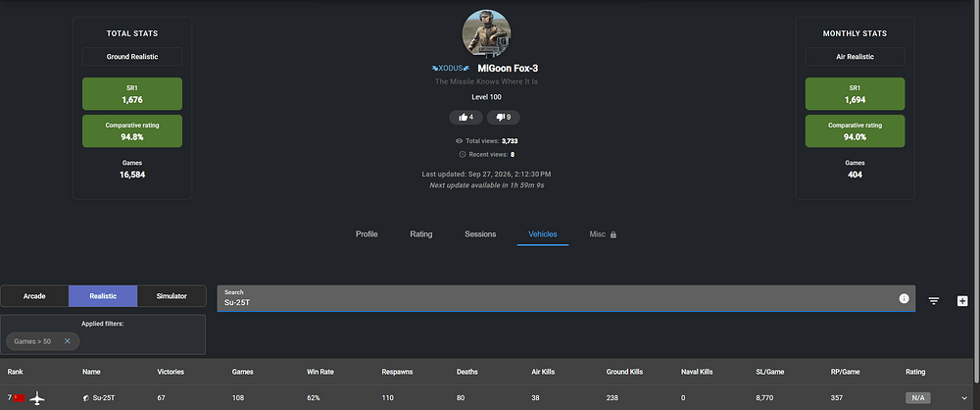The width and height of the screenshot is (980, 410).
Task: Click the add column plus icon
Action: click(x=962, y=301)
